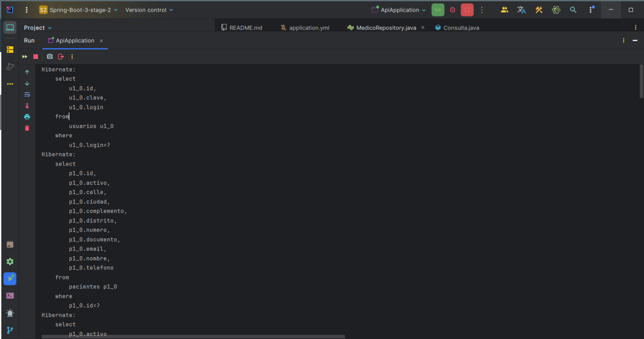Screen dimensions: 644x339
Task: Click the Debug bug icon
Action: coord(452,10)
